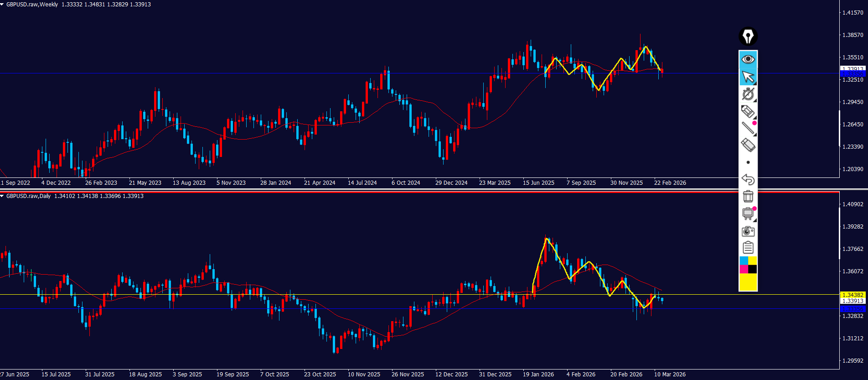Expand the GBPUSD.raw Daily chart dropdown arrow

(2, 196)
